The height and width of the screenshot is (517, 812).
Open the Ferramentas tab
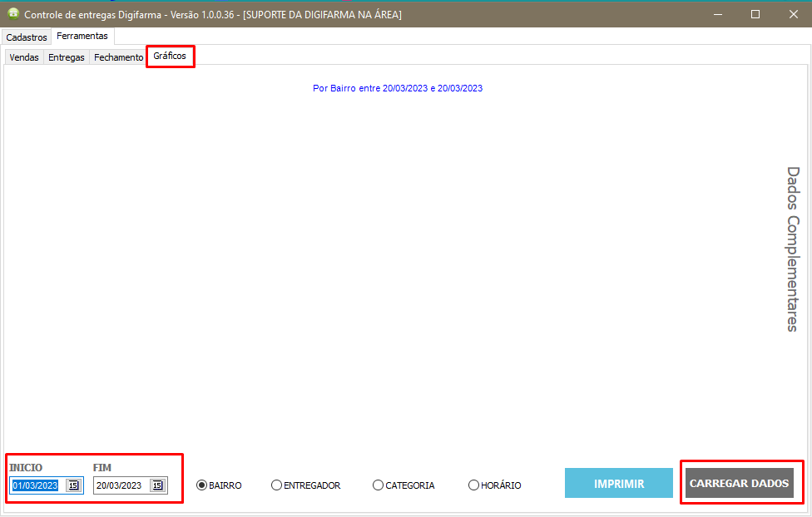(x=82, y=37)
